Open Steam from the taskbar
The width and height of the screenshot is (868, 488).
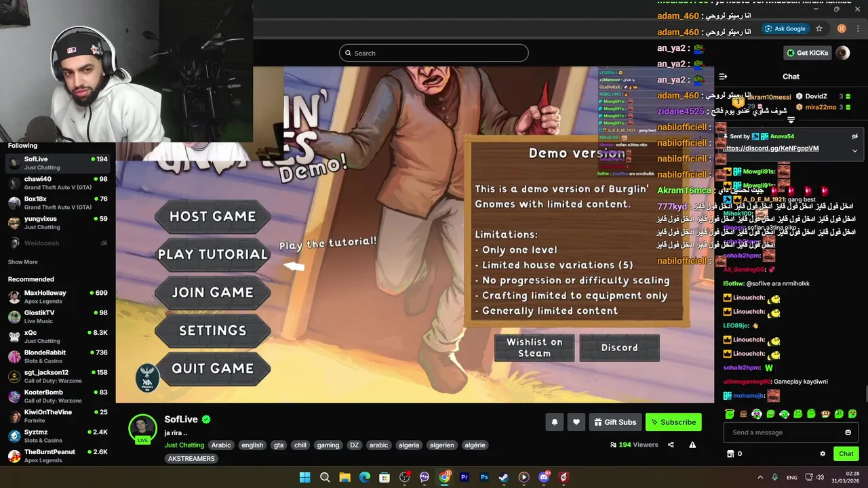[x=504, y=477]
